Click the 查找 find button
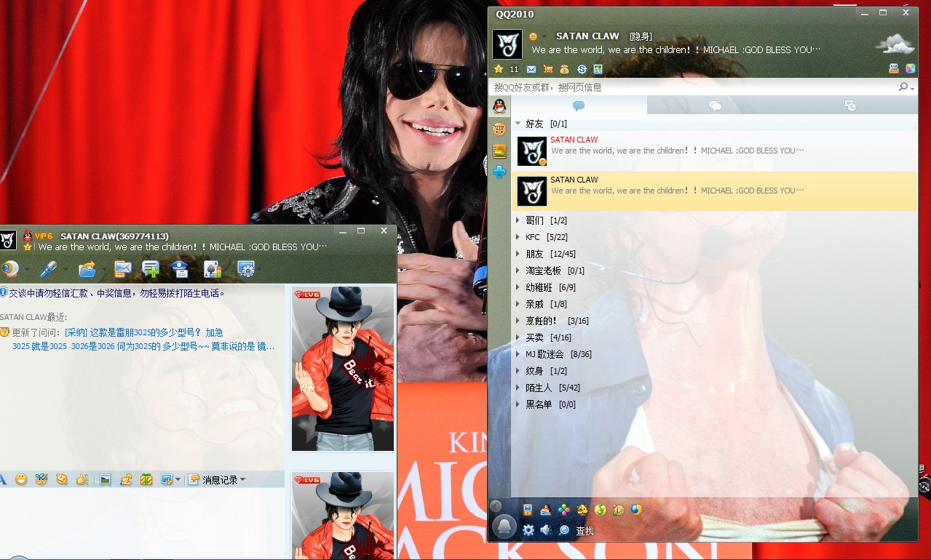 [x=585, y=531]
